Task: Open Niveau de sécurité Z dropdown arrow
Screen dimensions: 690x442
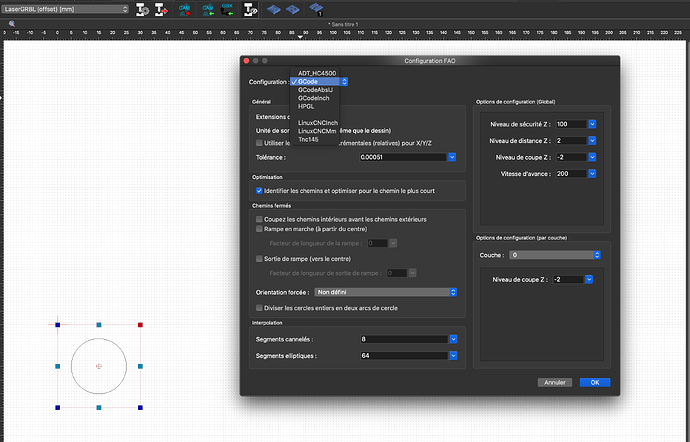Action: tap(592, 124)
